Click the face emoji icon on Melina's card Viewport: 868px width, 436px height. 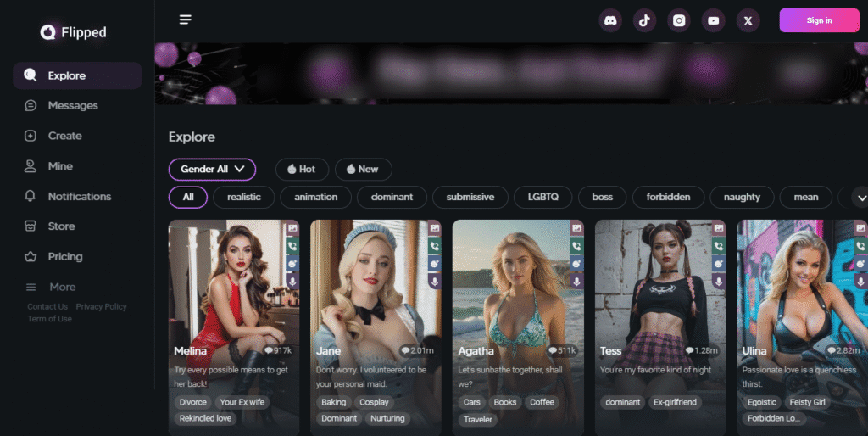coord(292,264)
